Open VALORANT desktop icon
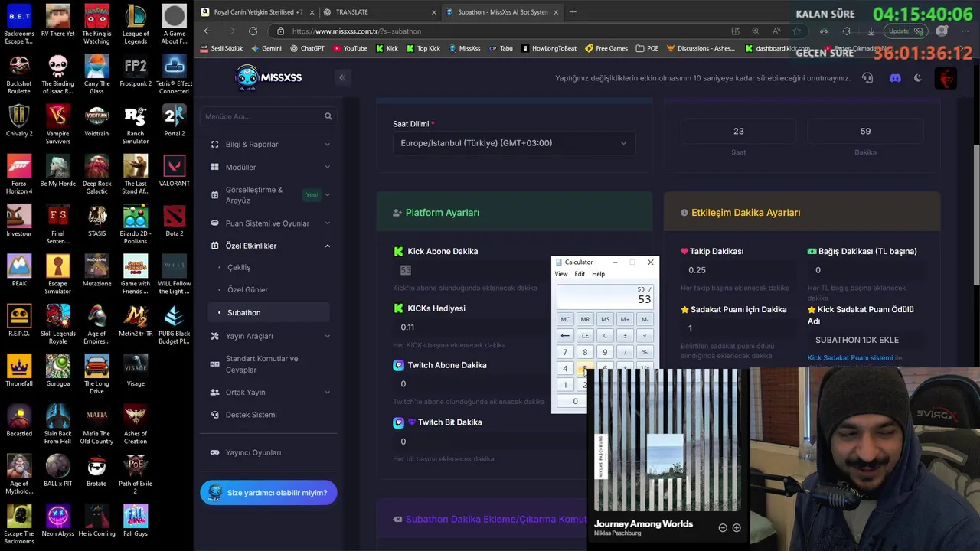980x551 pixels. point(174,171)
